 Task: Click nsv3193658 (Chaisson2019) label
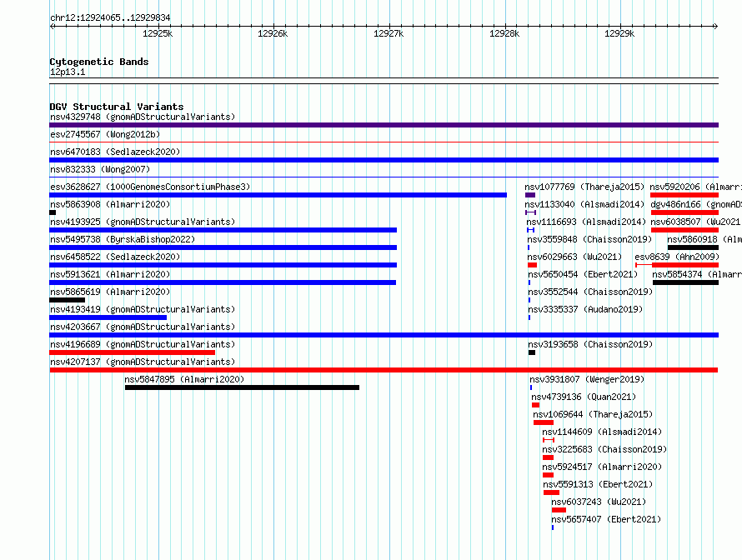click(590, 344)
